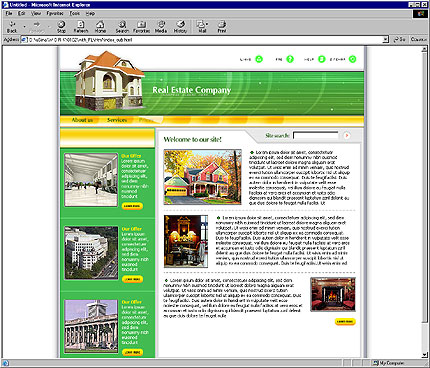The image size is (430, 368).
Task: Click the Go button next to address bar
Action: pyautogui.click(x=400, y=39)
